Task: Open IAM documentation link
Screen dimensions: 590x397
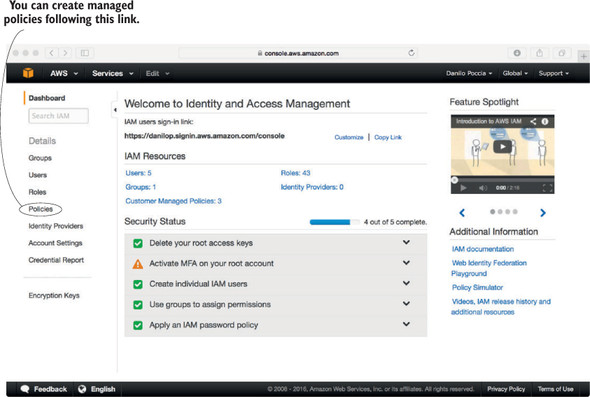Action: pyautogui.click(x=483, y=249)
